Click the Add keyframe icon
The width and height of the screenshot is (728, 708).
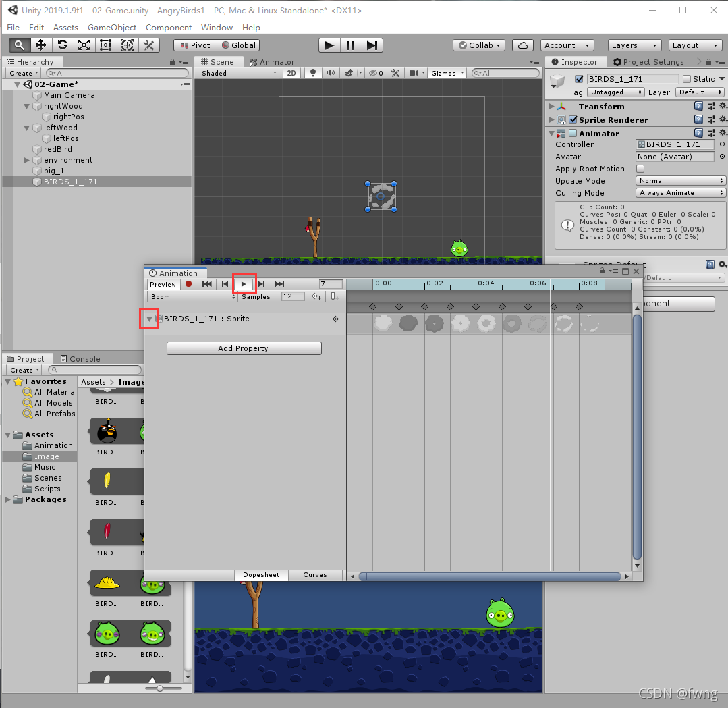(x=316, y=296)
